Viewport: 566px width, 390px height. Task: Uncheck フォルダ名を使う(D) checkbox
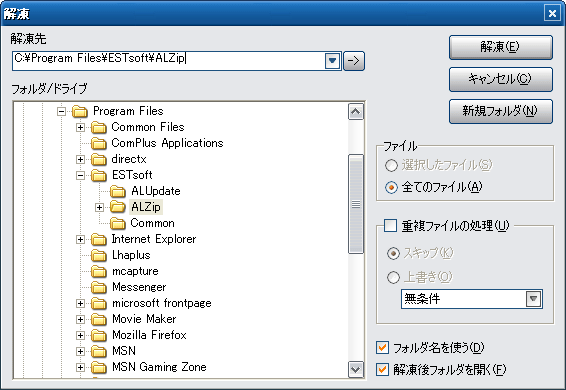pos(382,347)
